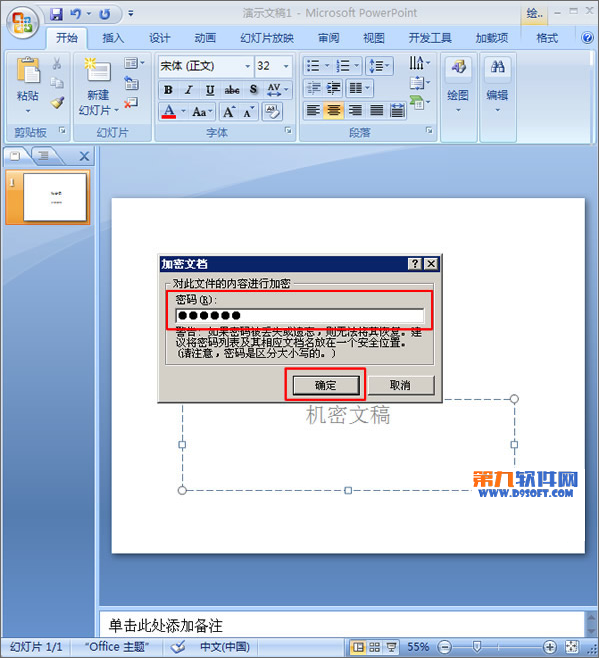
Task: Switch to Normal view in status bar
Action: [358, 647]
